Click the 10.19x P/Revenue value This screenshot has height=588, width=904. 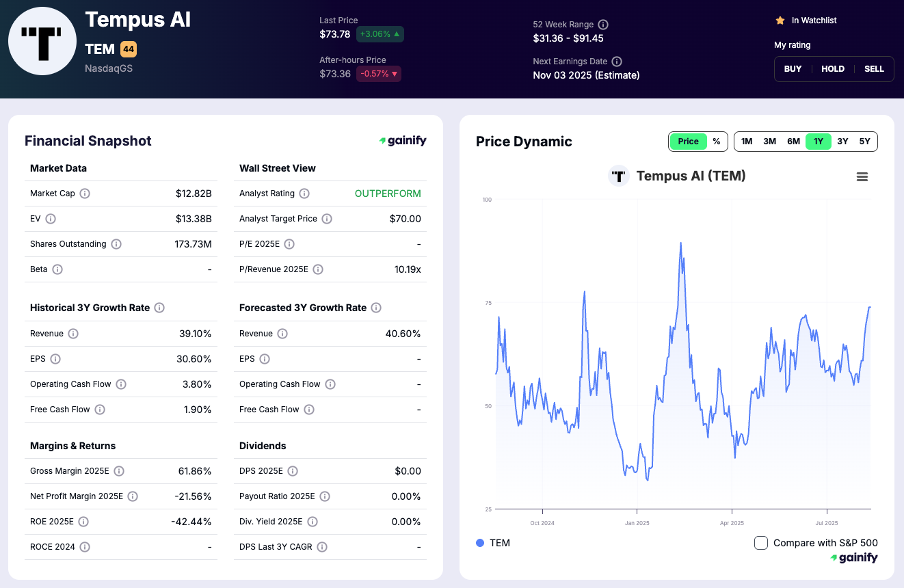(x=408, y=269)
